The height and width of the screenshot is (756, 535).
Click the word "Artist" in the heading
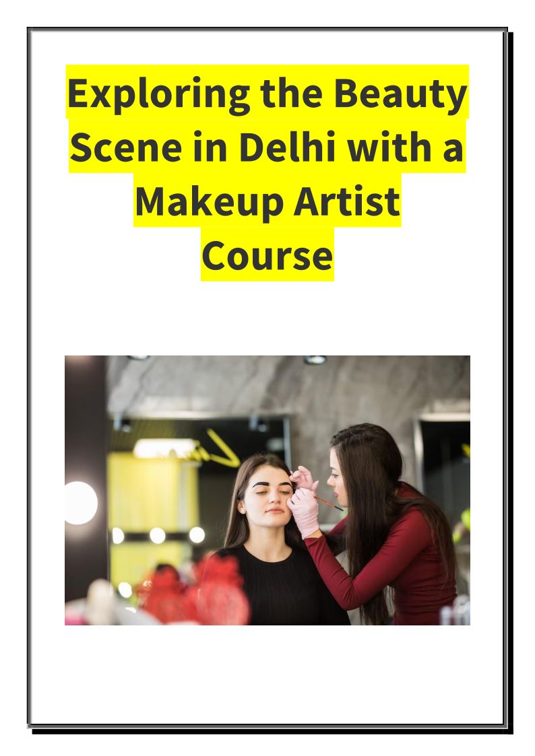pos(346,201)
